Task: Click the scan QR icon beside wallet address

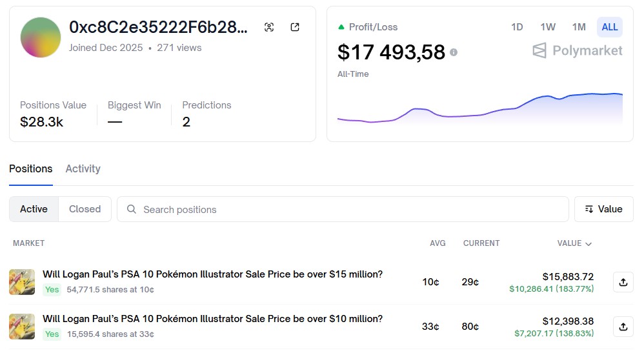Action: [269, 27]
